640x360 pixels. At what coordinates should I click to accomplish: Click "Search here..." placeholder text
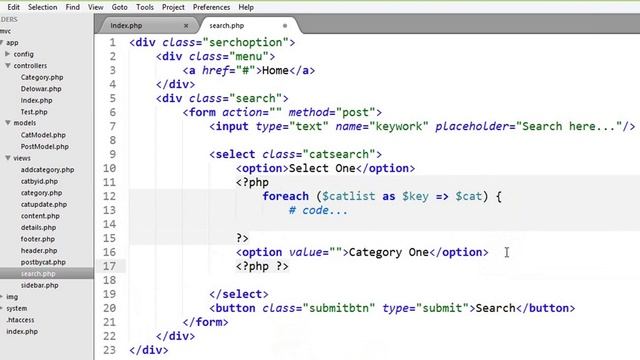pyautogui.click(x=569, y=126)
